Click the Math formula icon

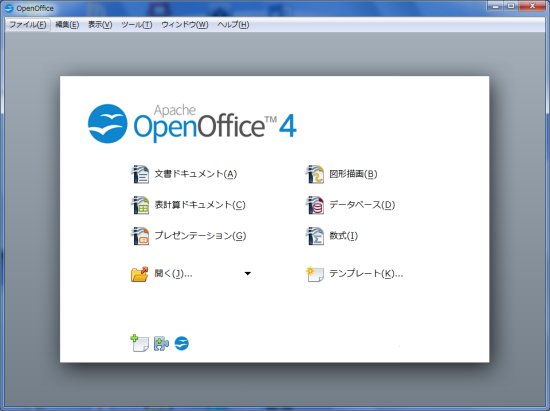tap(315, 236)
